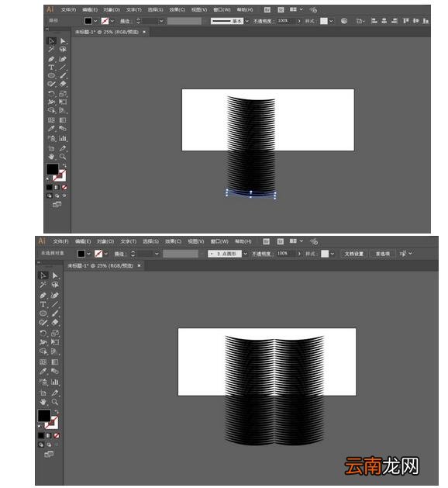The image size is (448, 488).
Task: Open Edit menu in upper window
Action: click(x=90, y=9)
